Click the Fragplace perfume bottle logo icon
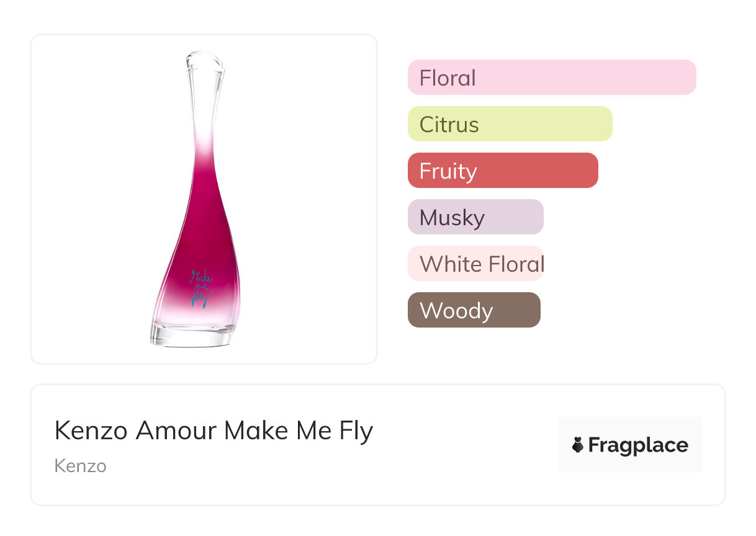756x536 pixels. pyautogui.click(x=578, y=445)
